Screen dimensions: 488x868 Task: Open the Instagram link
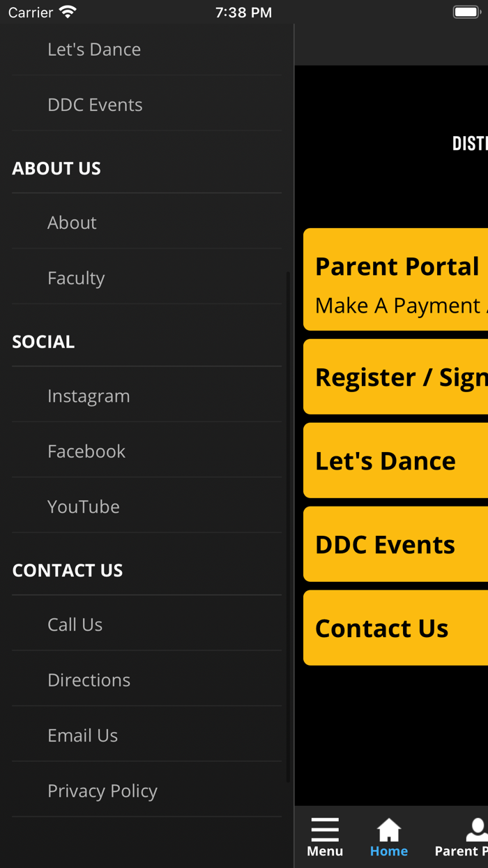(x=89, y=396)
